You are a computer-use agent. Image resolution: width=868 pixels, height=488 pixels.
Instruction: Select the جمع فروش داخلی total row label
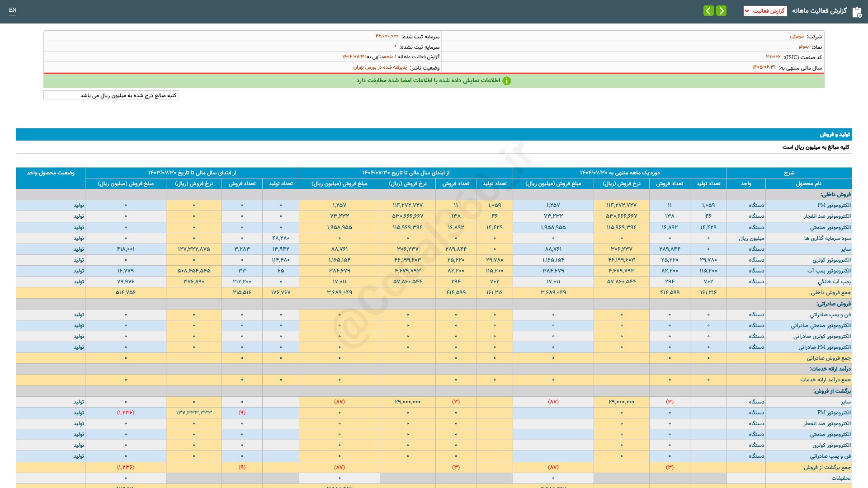point(830,293)
